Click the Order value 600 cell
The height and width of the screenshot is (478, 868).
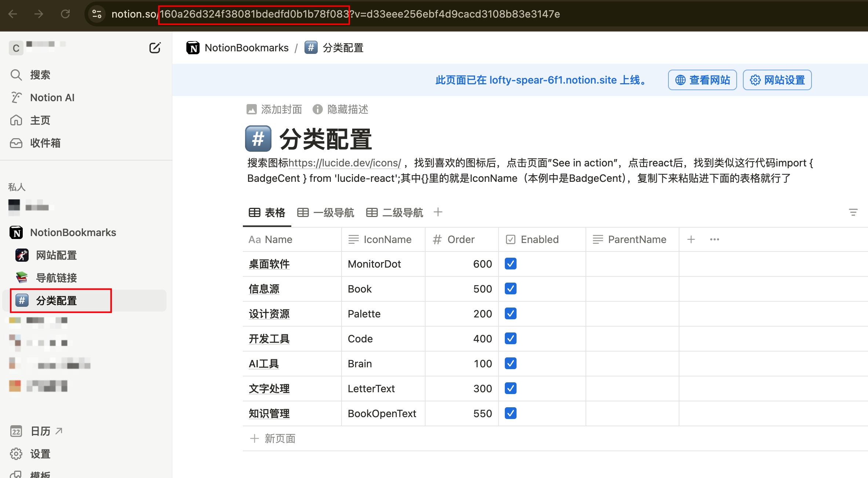pyautogui.click(x=462, y=264)
